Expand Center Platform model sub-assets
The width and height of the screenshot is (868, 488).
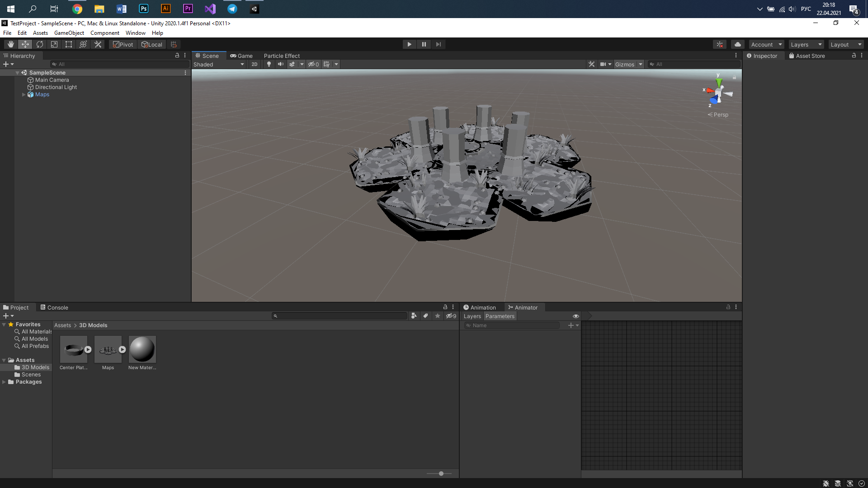pyautogui.click(x=88, y=350)
